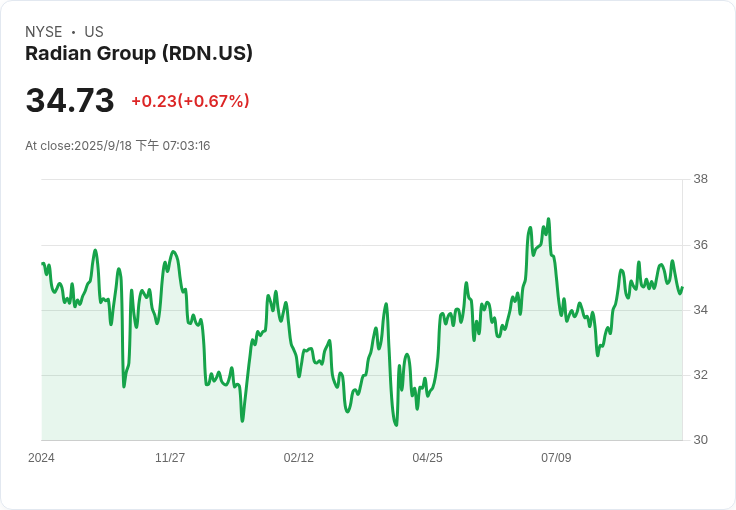
Task: Click the Radian Group (RDN.US) title
Action: click(x=139, y=53)
